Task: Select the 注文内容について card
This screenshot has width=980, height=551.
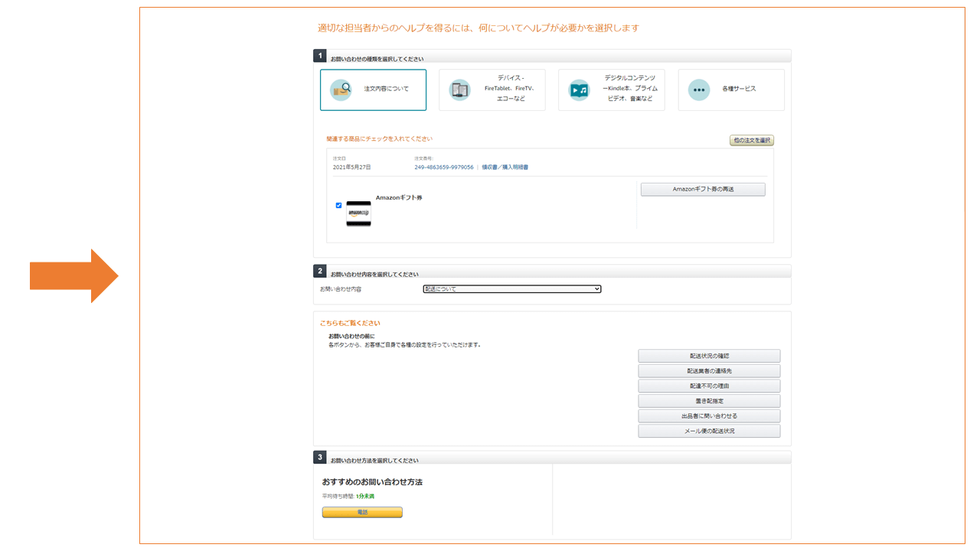Action: click(373, 90)
